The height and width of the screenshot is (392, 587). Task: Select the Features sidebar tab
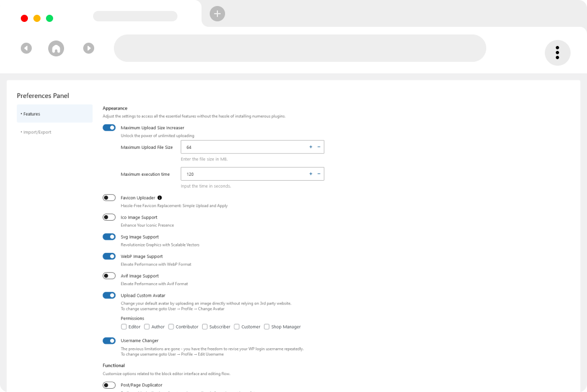pyautogui.click(x=54, y=114)
